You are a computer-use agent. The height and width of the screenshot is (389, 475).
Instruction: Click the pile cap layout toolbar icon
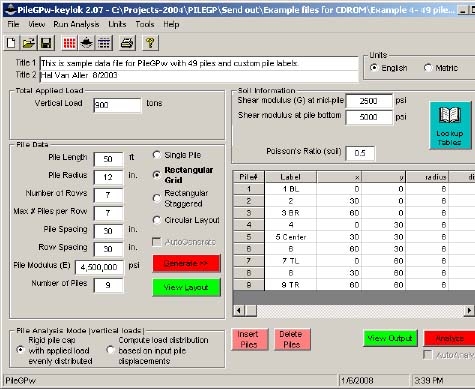(x=87, y=43)
